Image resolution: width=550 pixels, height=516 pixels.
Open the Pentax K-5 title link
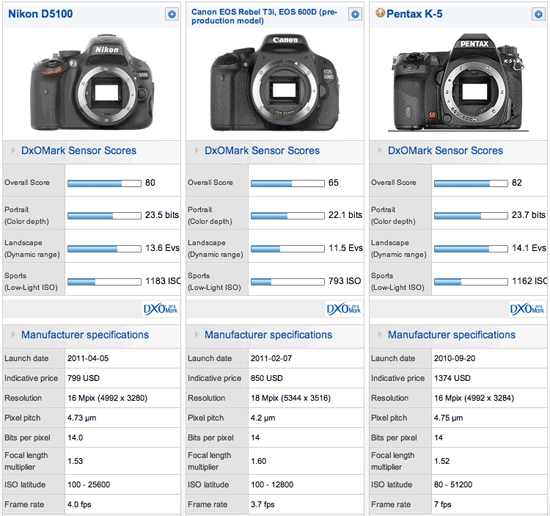[414, 14]
